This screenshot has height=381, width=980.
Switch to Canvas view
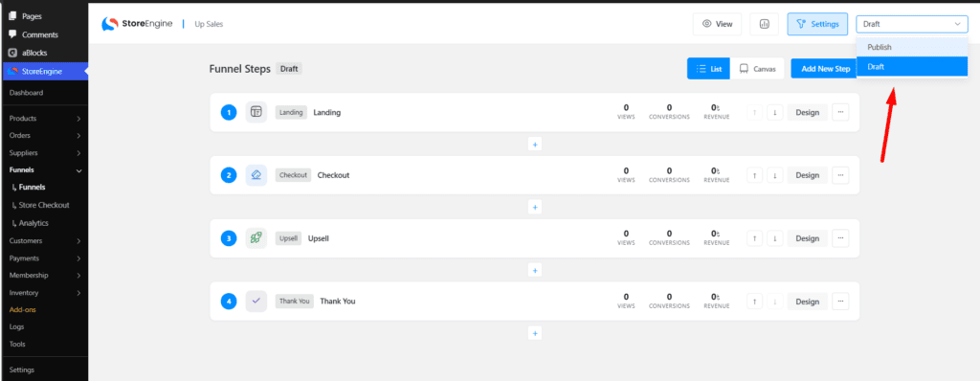click(757, 69)
